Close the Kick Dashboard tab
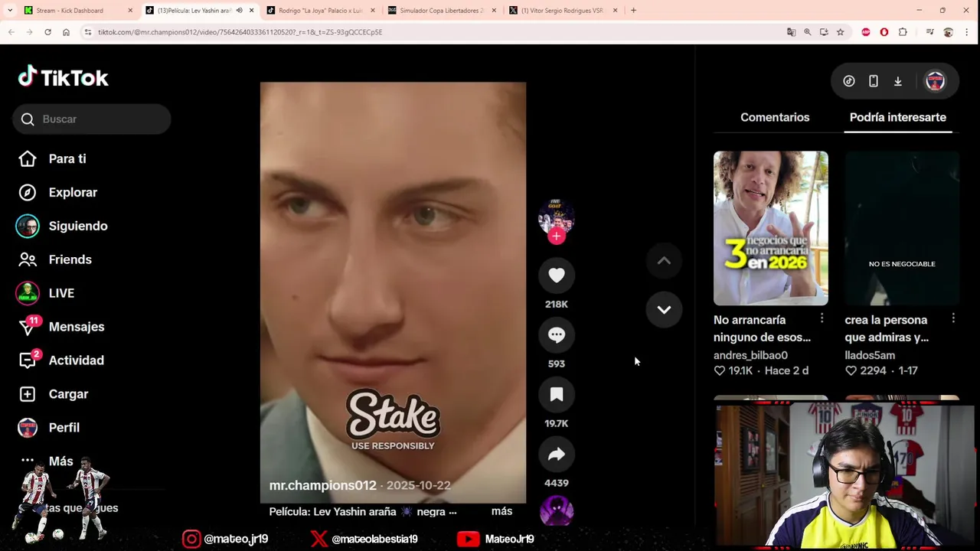 (x=130, y=11)
